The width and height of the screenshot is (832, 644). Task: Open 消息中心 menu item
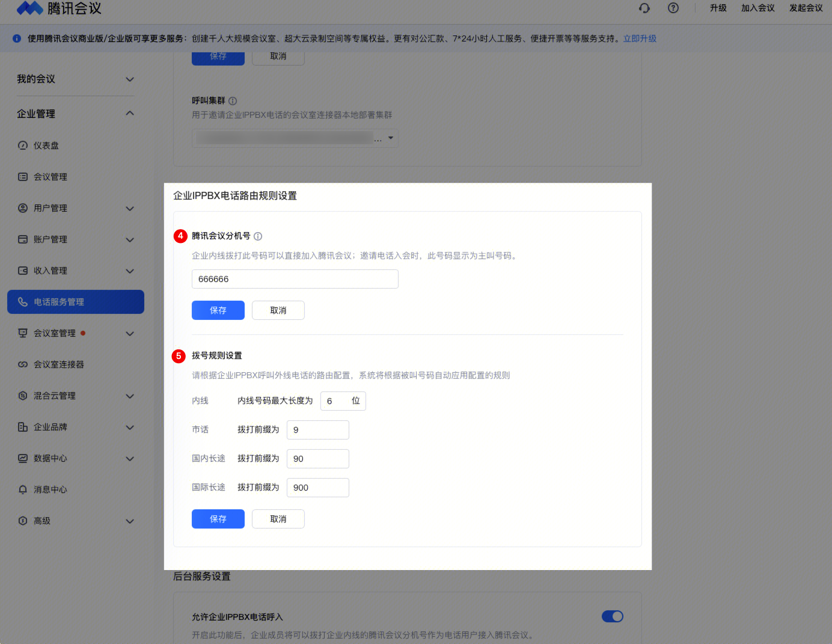click(x=76, y=489)
